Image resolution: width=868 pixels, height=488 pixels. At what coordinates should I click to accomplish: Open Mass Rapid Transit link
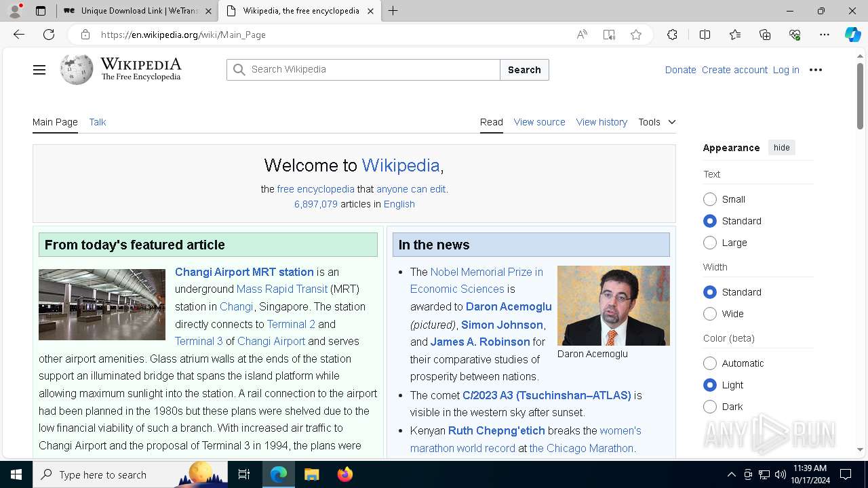click(x=282, y=289)
